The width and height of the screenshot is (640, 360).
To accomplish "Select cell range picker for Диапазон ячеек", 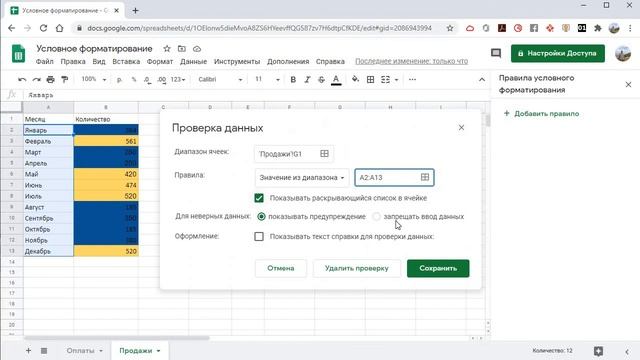I will click(x=324, y=153).
